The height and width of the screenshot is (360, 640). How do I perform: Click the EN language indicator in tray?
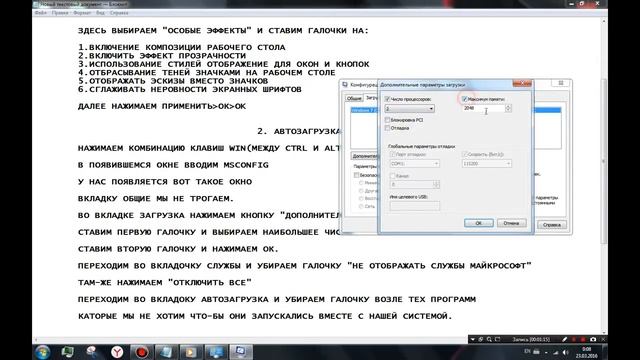point(527,351)
